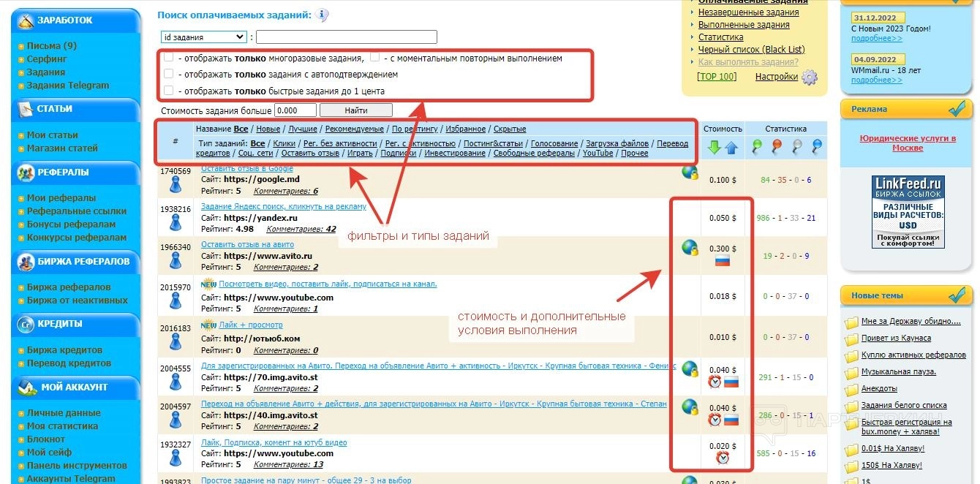This screenshot has width=980, height=484.
Task: Open Биржа кредитов sidebar link
Action: coord(64,350)
